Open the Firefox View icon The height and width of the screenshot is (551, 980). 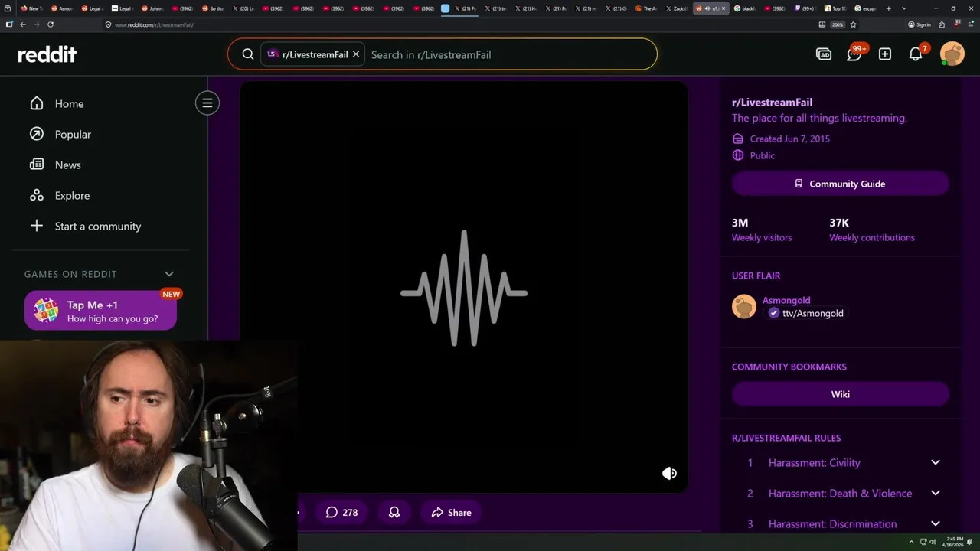tap(8, 8)
